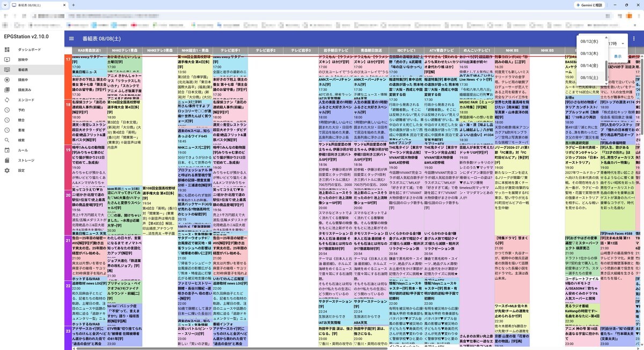
Task: Select the 岩手朝日テレビ channel header
Action: pyautogui.click(x=335, y=50)
